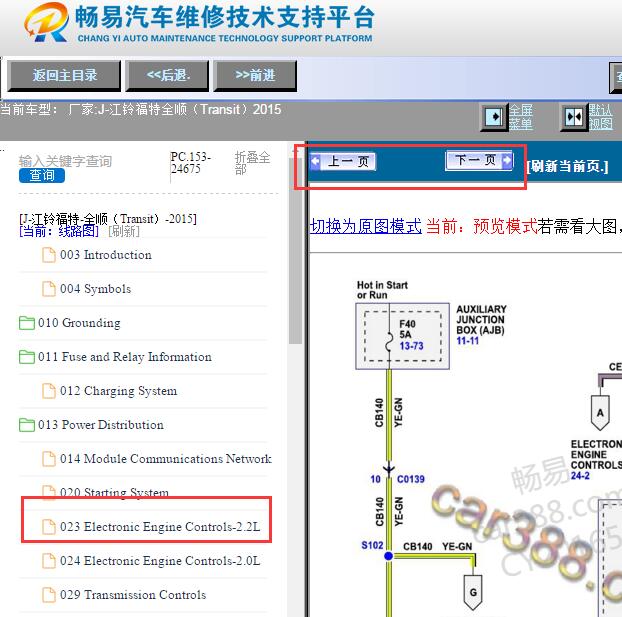
Task: Go to previous page with 上一页
Action: coord(342,161)
